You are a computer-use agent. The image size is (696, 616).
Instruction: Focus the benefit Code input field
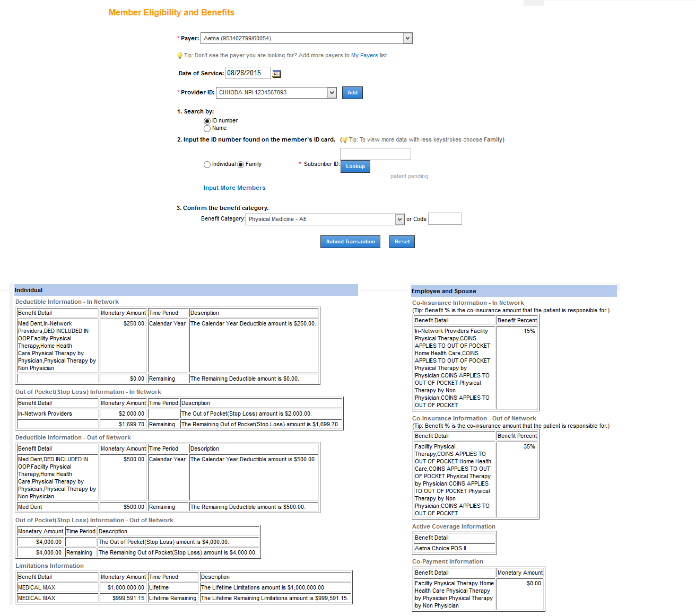point(445,218)
